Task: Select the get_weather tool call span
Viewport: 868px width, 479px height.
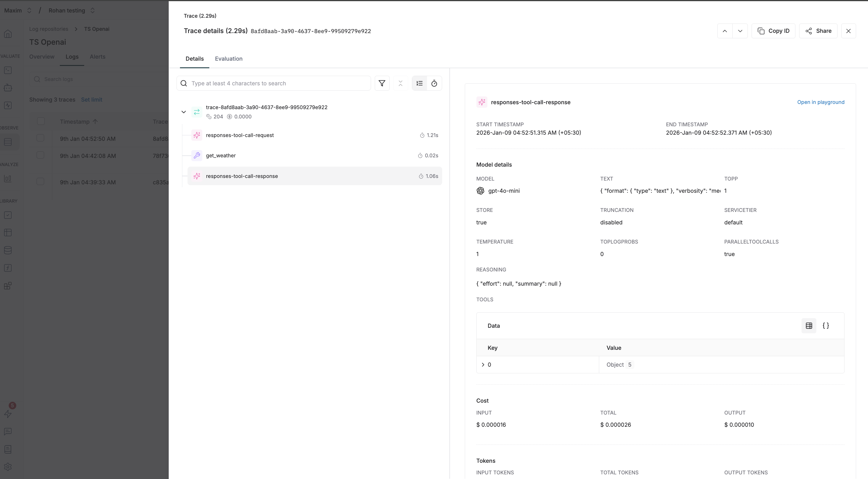Action: [x=221, y=155]
